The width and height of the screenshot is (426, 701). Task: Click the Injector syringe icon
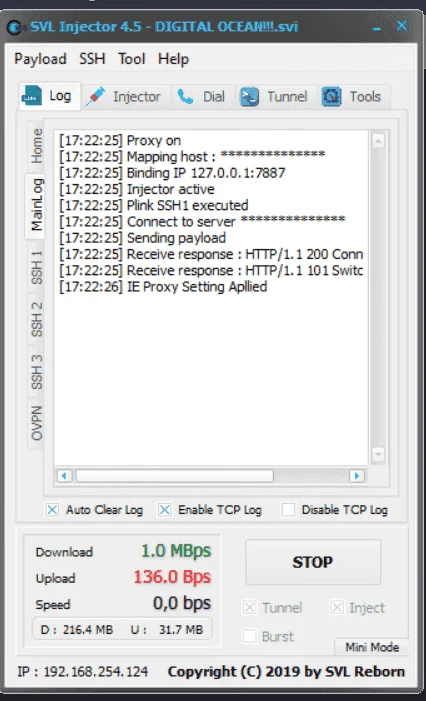coord(95,96)
